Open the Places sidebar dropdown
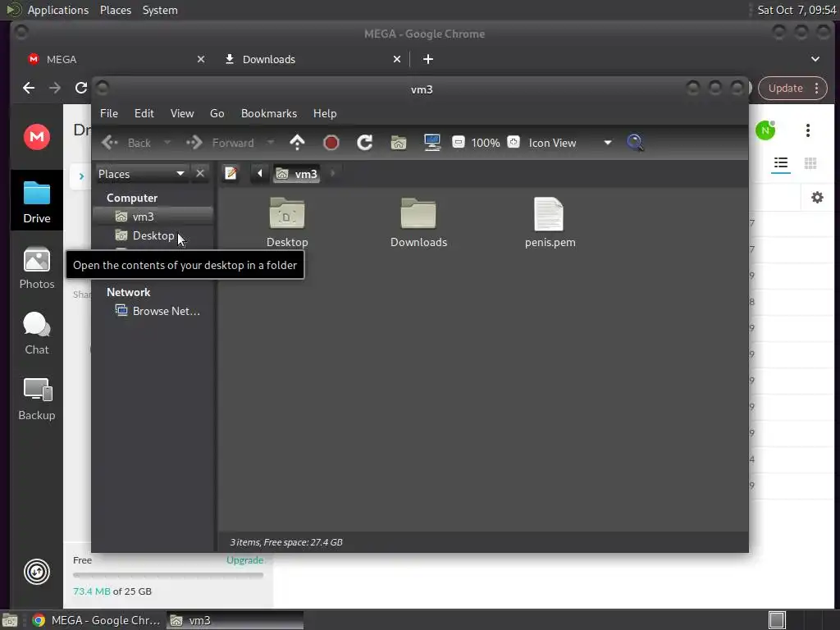840x630 pixels. pos(141,174)
